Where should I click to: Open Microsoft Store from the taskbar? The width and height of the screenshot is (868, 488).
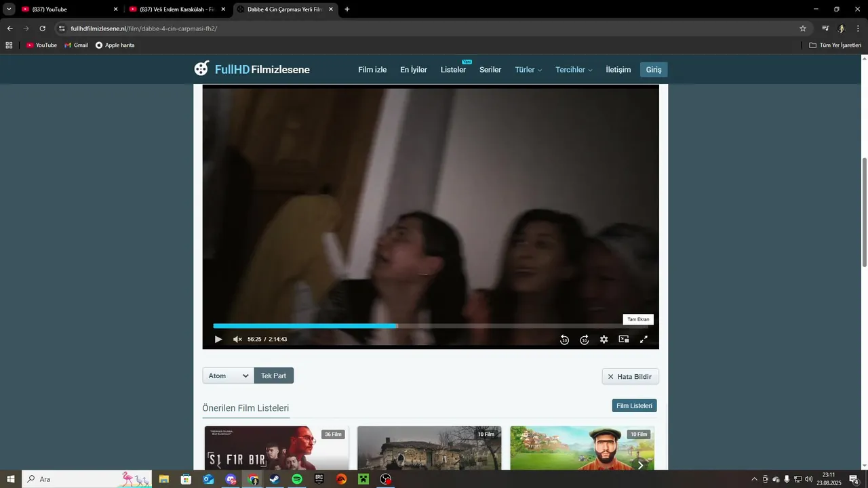[x=186, y=479]
